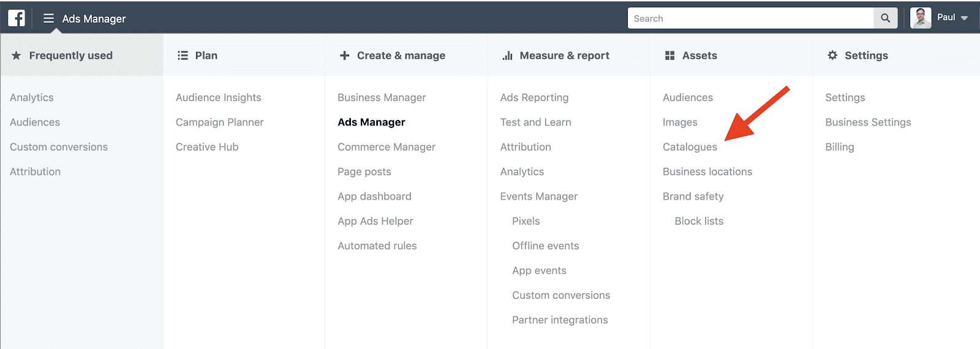Viewport: 980px width, 349px height.
Task: Open Events Manager in Measure & report
Action: click(x=539, y=197)
